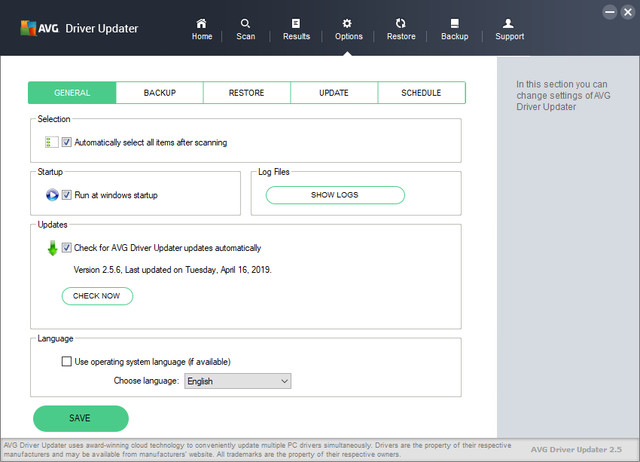This screenshot has width=640, height=462.
Task: Switch to the UPDATE tab
Action: [x=334, y=93]
